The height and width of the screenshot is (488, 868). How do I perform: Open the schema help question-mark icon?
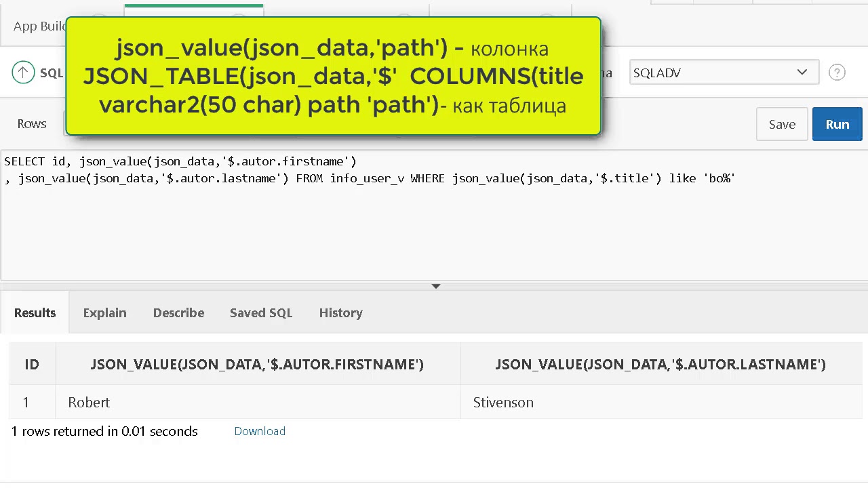[837, 73]
